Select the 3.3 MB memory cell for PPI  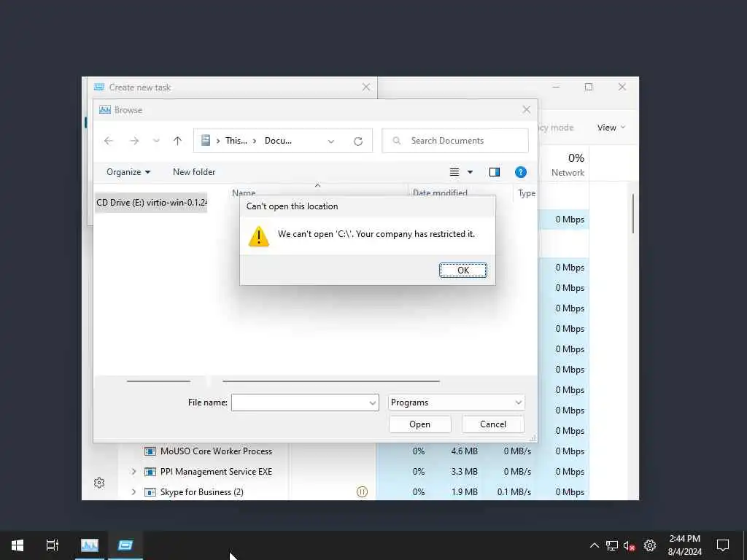(464, 472)
